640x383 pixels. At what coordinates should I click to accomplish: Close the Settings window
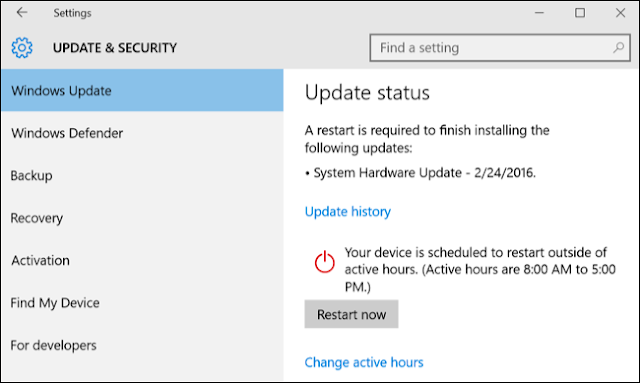click(620, 13)
